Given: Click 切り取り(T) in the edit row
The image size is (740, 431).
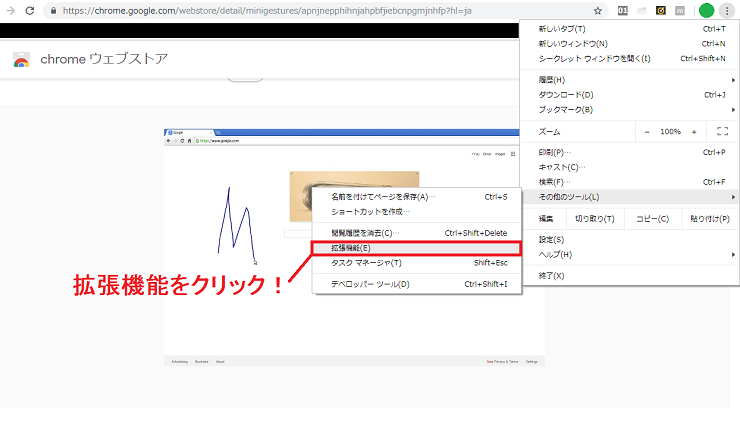Looking at the screenshot, I should [595, 219].
